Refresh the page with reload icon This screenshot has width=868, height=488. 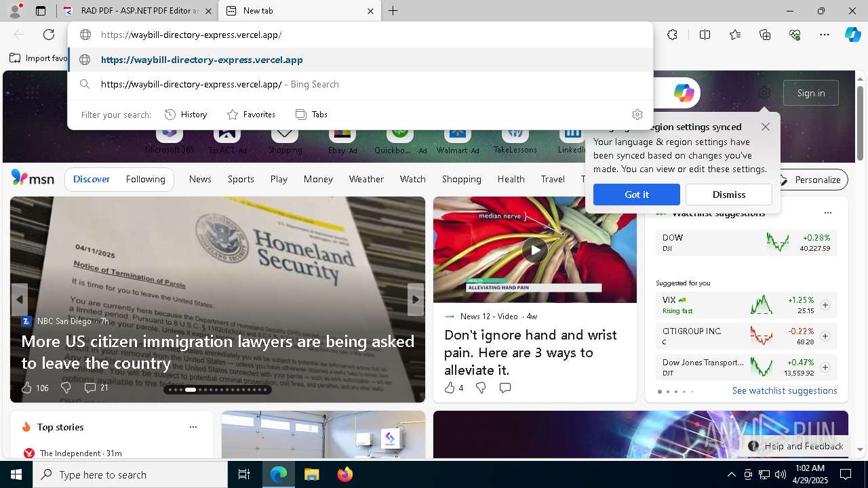click(49, 35)
